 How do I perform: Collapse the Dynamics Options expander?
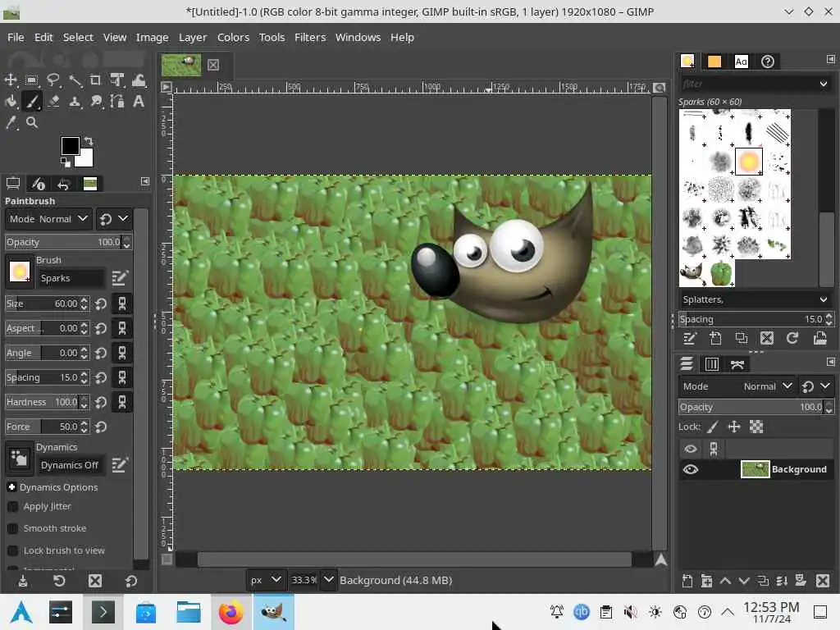coord(11,487)
